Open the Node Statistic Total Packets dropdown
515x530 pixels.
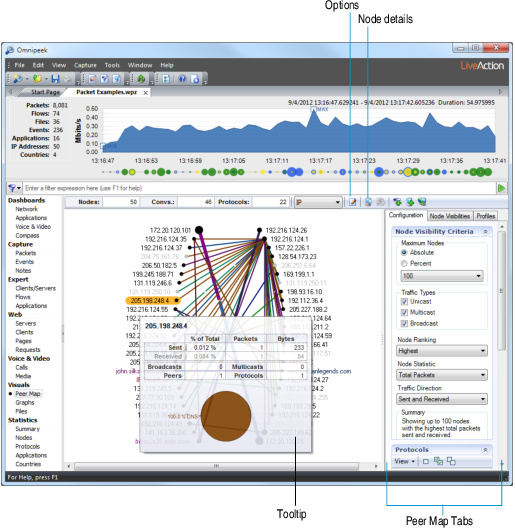coord(442,375)
